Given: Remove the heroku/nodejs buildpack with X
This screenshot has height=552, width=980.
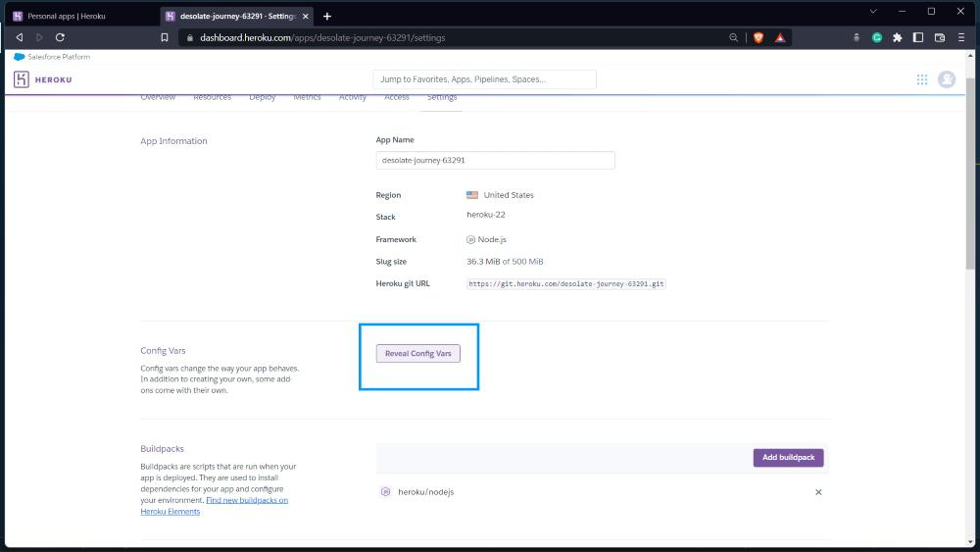Looking at the screenshot, I should tap(818, 492).
